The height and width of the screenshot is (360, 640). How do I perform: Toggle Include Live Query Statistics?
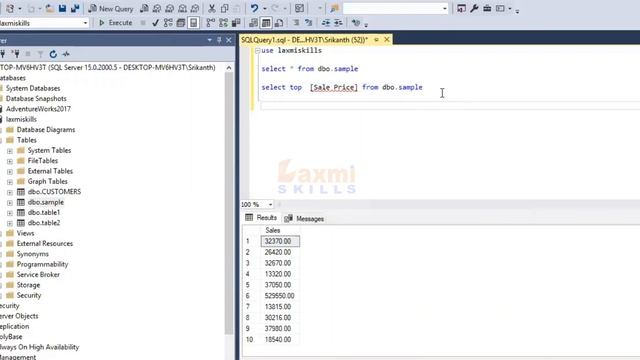tap(223, 23)
